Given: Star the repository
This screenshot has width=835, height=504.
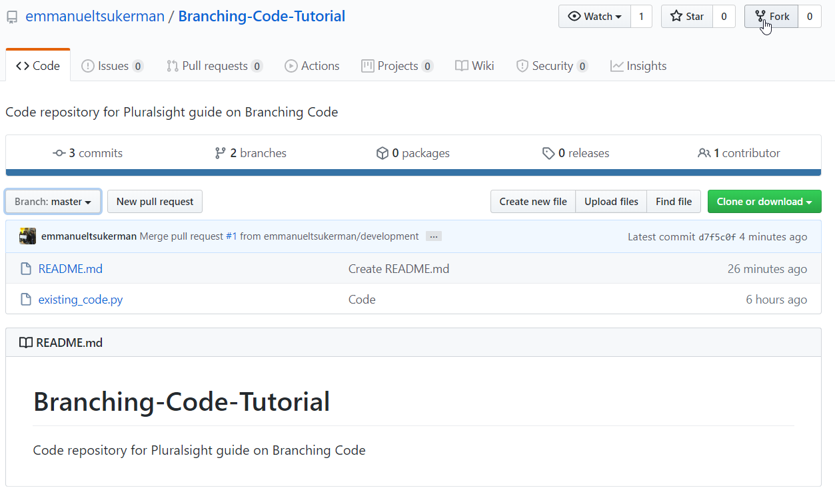Looking at the screenshot, I should pyautogui.click(x=687, y=17).
